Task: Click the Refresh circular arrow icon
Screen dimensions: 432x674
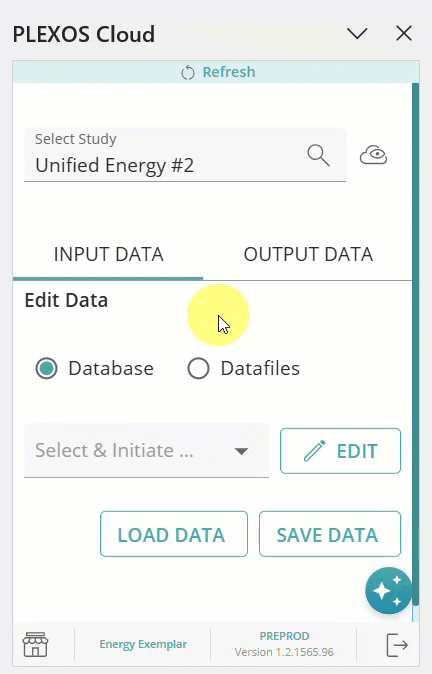Action: [188, 72]
